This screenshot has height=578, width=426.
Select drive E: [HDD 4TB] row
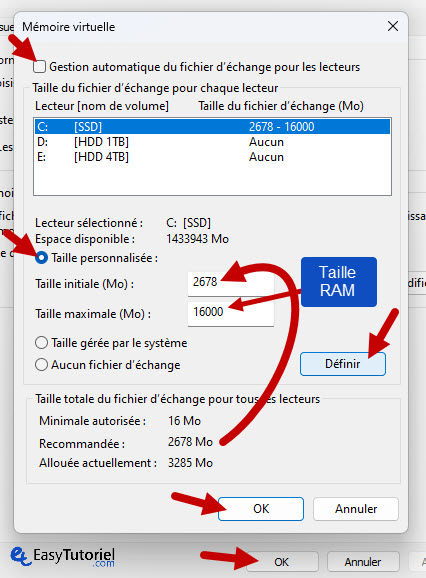(x=212, y=157)
